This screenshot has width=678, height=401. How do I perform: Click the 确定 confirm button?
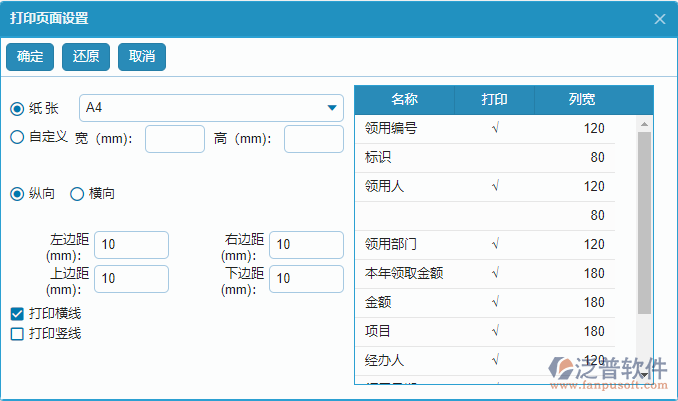pos(30,57)
